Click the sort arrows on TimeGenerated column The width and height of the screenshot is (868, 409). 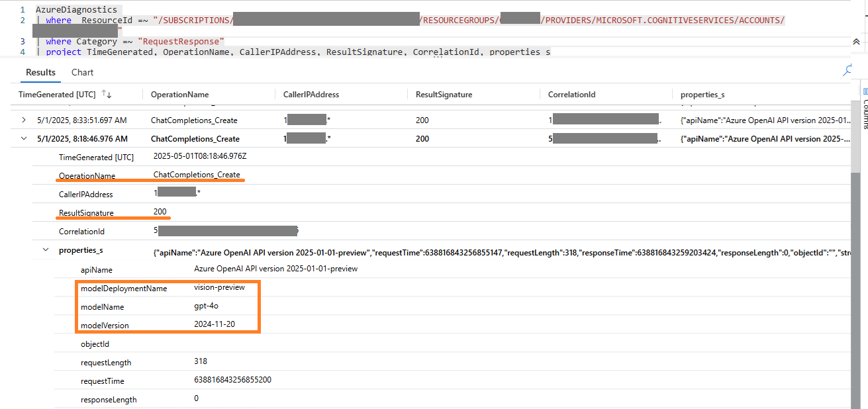pos(106,95)
